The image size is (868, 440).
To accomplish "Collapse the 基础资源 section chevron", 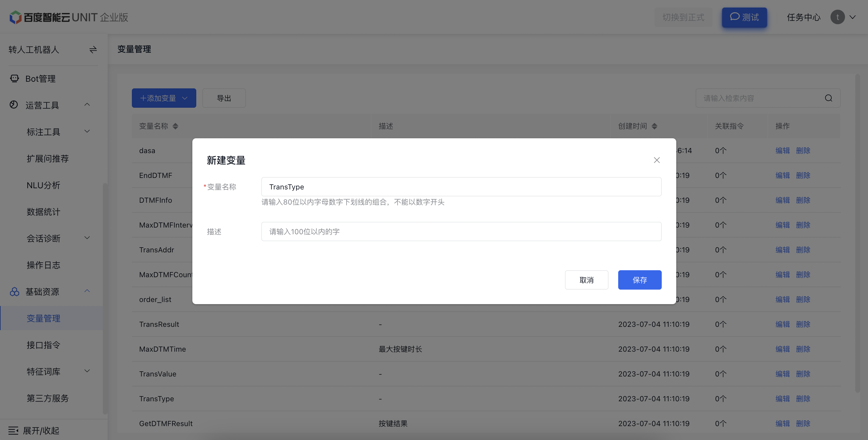I will point(87,291).
